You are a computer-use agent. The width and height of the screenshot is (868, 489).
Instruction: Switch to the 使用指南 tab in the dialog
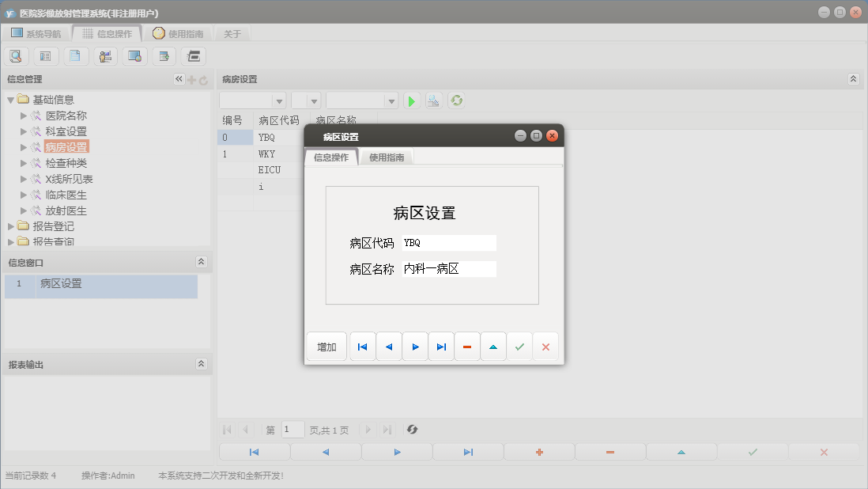pyautogui.click(x=387, y=157)
